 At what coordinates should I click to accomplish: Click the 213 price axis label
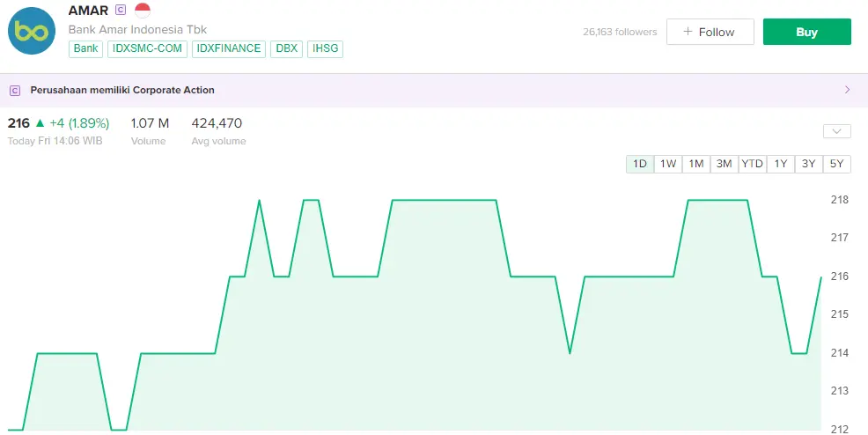tap(839, 391)
